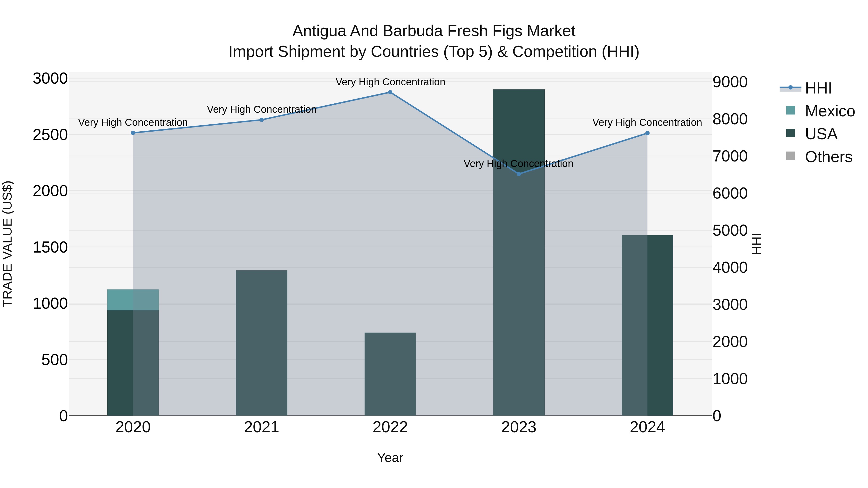868x488 pixels.
Task: Click the 2021 USA bar
Action: pos(261,343)
